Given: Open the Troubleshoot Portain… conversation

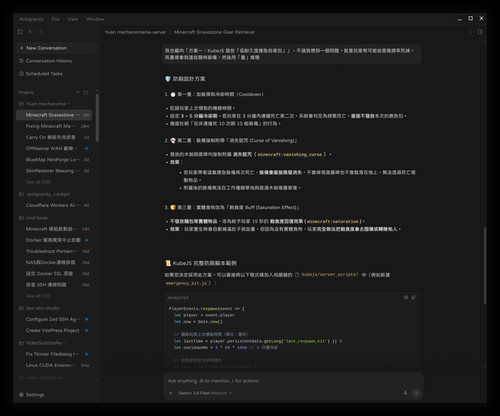Looking at the screenshot, I should pos(54,251).
